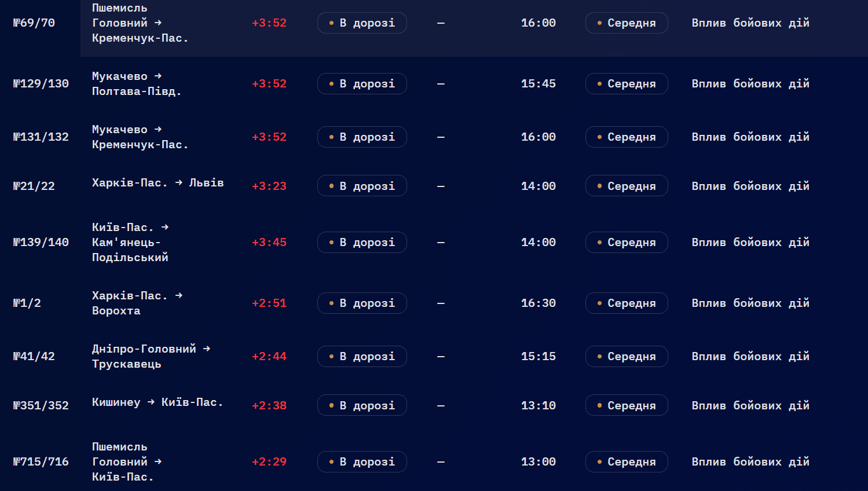Select "Середня" badge on train №139/140 row
868x491 pixels.
pyautogui.click(x=627, y=243)
